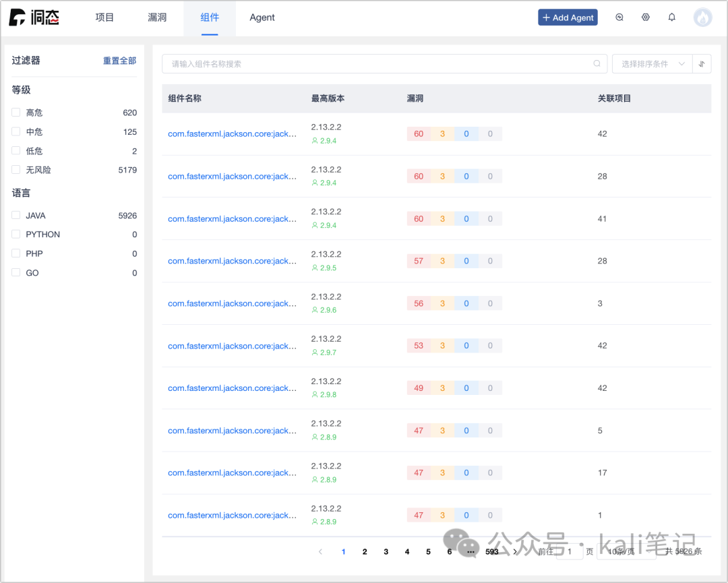Open the jackson component link with 57 vulnerabilities
Image resolution: width=728 pixels, height=583 pixels.
pos(232,261)
